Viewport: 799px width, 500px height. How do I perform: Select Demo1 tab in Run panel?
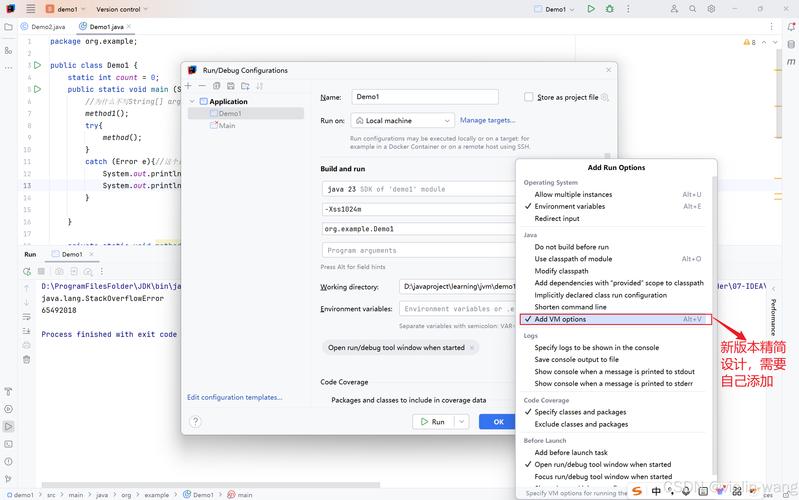[x=72, y=254]
